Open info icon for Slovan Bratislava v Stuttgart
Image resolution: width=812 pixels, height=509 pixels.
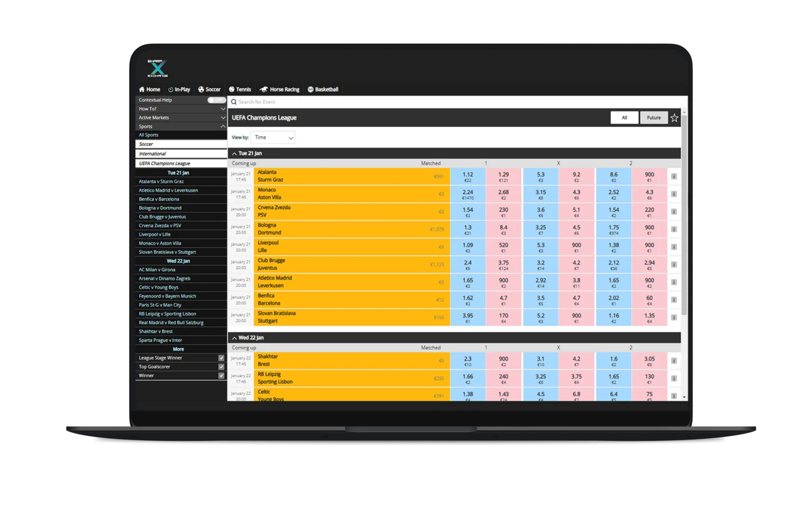click(x=674, y=318)
